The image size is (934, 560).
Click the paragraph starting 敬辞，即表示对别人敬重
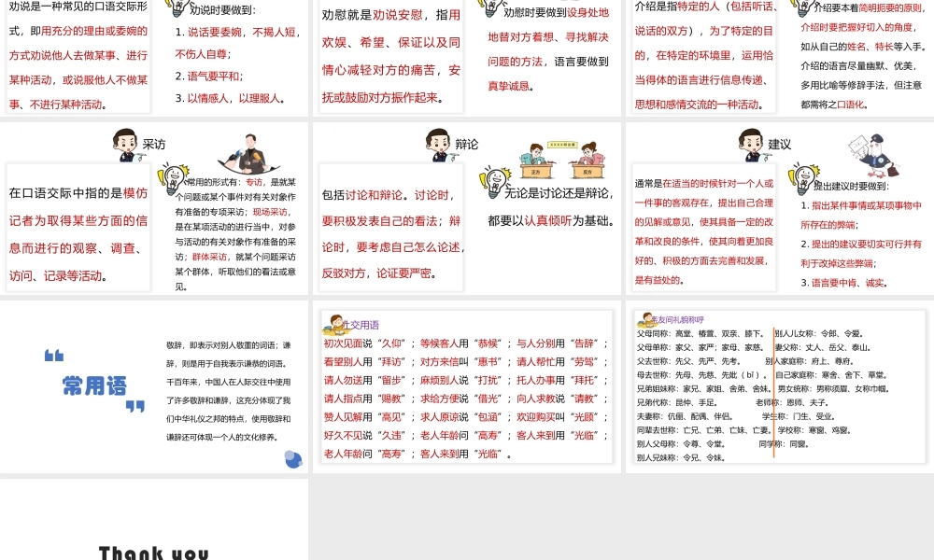[229, 391]
